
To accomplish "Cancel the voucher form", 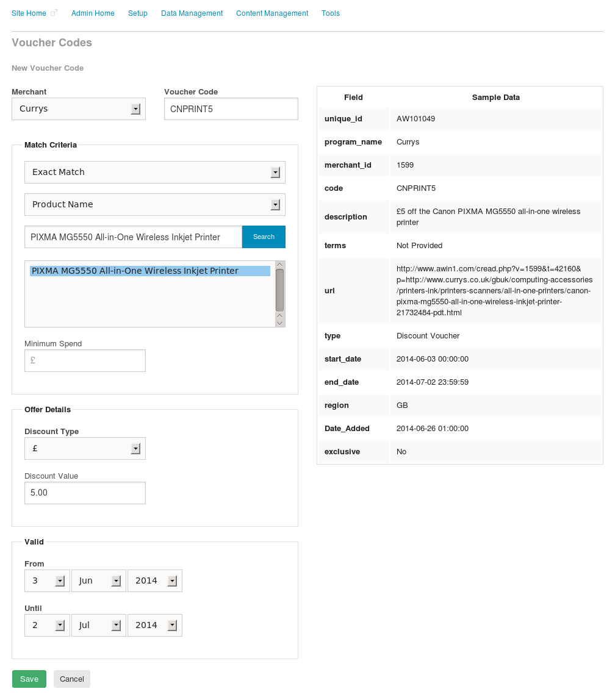I will point(72,679).
